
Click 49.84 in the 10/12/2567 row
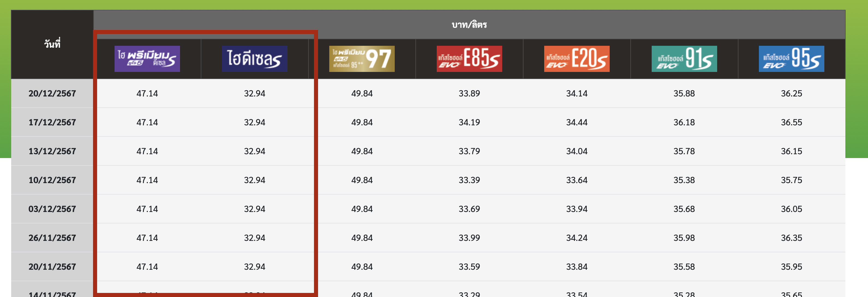[x=362, y=180]
